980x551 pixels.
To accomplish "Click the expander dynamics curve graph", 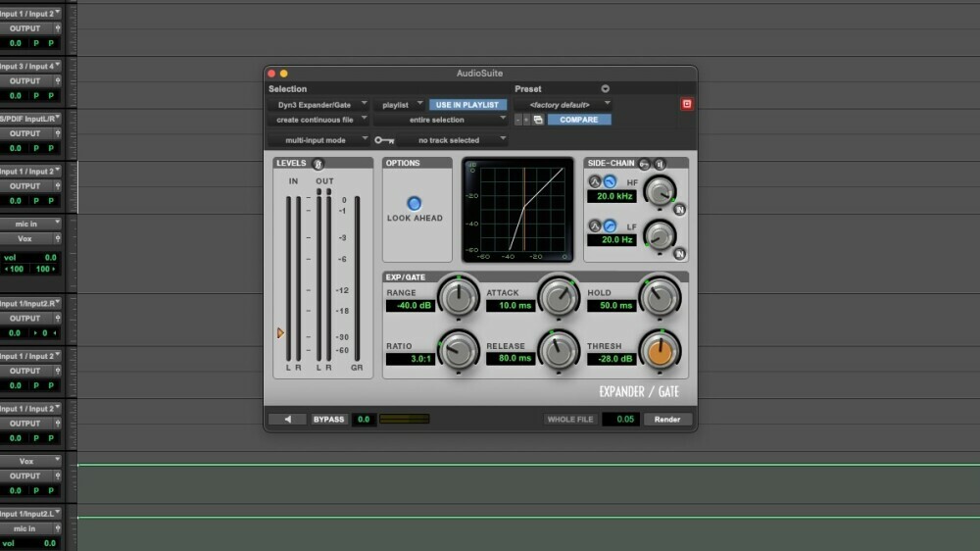I will click(517, 210).
